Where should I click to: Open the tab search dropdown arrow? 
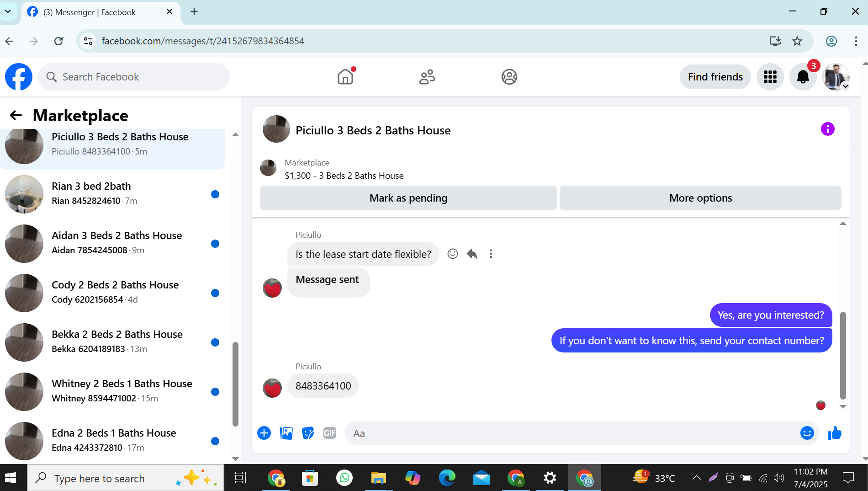tap(8, 11)
